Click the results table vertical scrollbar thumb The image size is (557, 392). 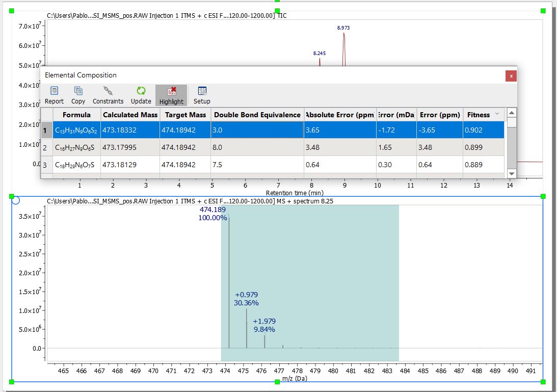(512, 123)
